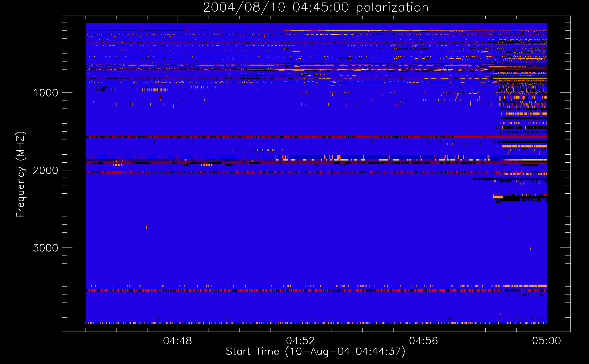Click the 3000 frequency tick label
Screen dimensions: 589x364
click(46, 248)
